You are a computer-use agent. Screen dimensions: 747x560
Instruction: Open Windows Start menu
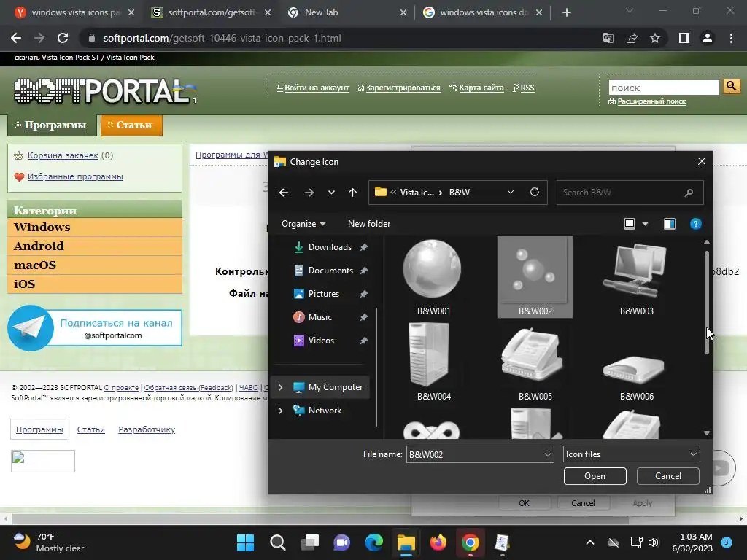click(245, 542)
